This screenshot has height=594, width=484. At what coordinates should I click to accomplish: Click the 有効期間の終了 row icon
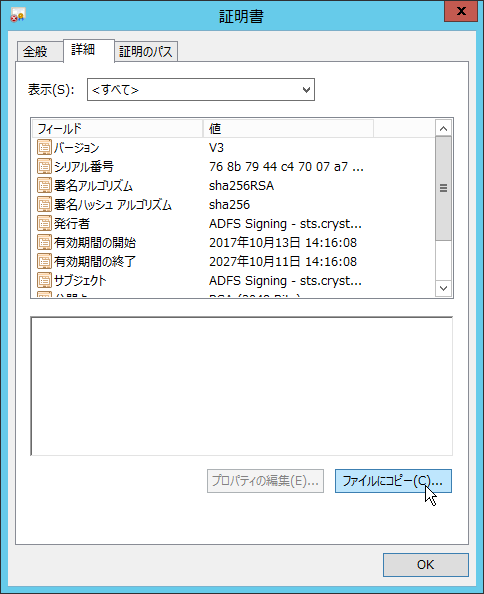[x=44, y=261]
